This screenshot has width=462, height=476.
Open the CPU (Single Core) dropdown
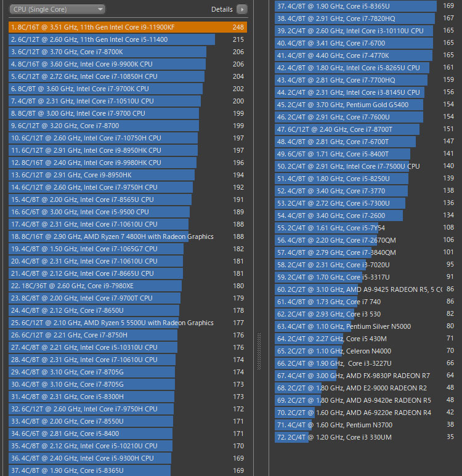tap(57, 9)
